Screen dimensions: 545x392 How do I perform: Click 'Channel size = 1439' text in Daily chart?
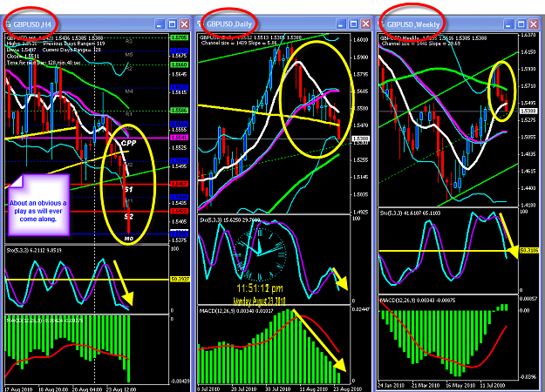[x=239, y=43]
